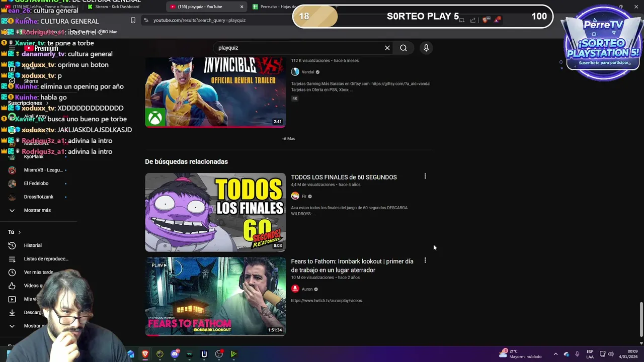Open the Fears to Fathom: Ironbark lookout title
Screen dimensions: 644x362
(352, 265)
